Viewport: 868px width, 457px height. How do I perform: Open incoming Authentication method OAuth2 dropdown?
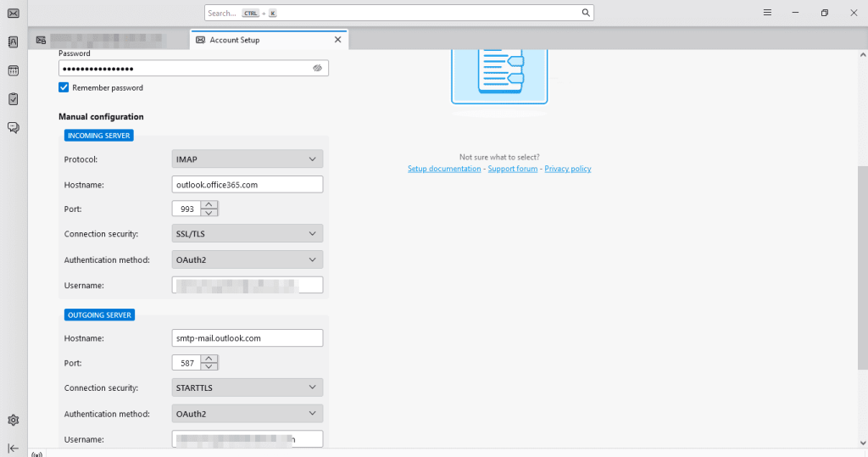[x=248, y=259]
